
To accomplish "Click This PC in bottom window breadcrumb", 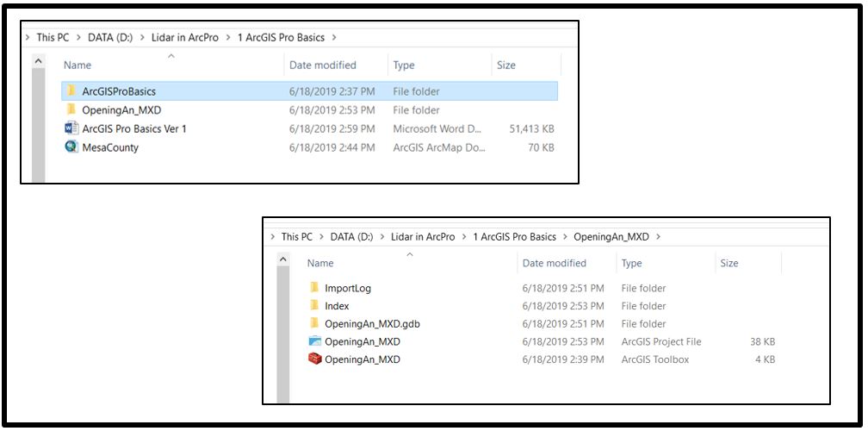I will pos(297,236).
